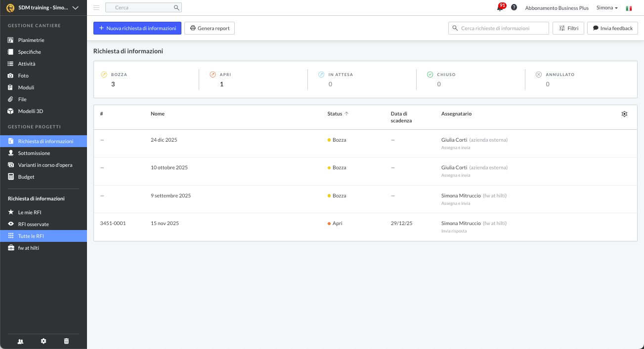Open the trash bin in sidebar footer

[x=67, y=341]
